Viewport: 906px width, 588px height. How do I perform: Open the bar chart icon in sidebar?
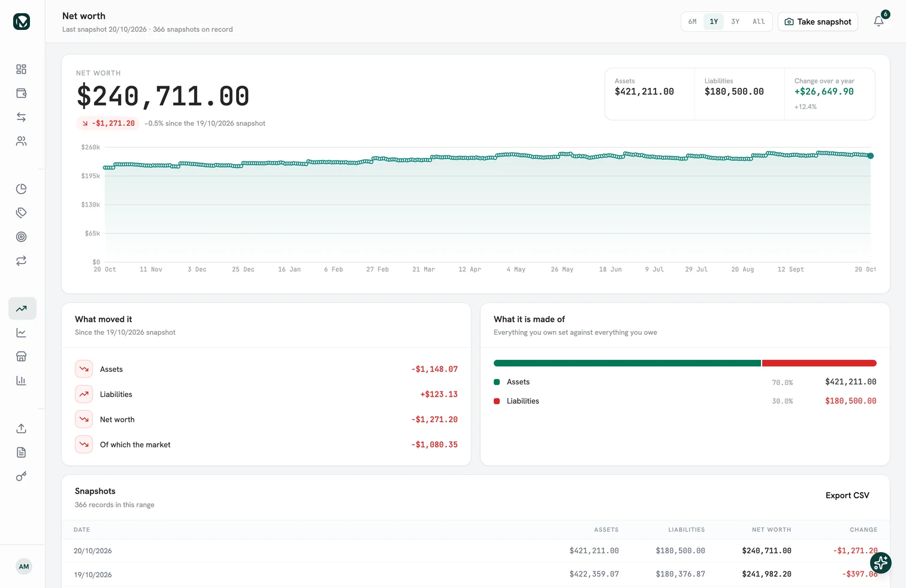22,381
